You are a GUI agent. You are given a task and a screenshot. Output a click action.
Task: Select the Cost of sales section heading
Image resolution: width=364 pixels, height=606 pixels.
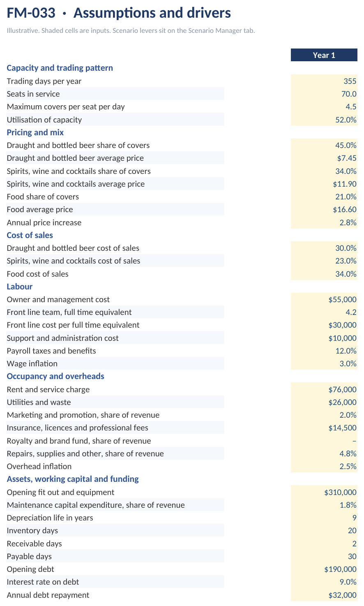pos(30,235)
